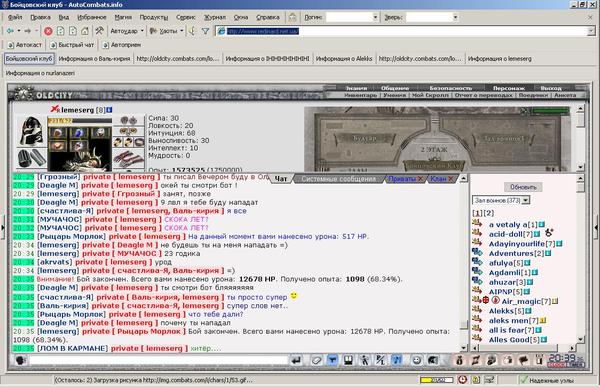Open the Системные сообщения chat tab
Screen dimensions: 600x387
(338, 179)
